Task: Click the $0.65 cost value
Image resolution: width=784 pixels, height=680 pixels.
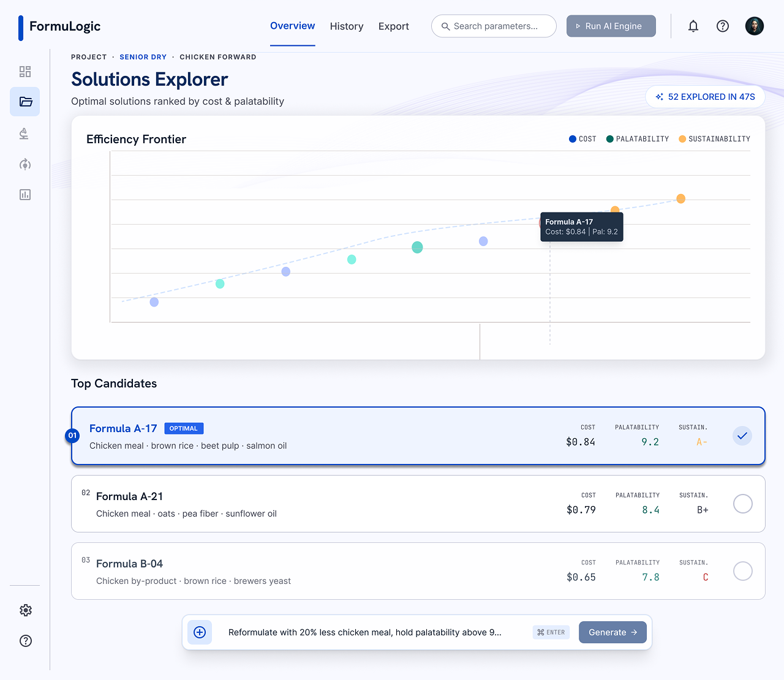Action: pyautogui.click(x=581, y=577)
